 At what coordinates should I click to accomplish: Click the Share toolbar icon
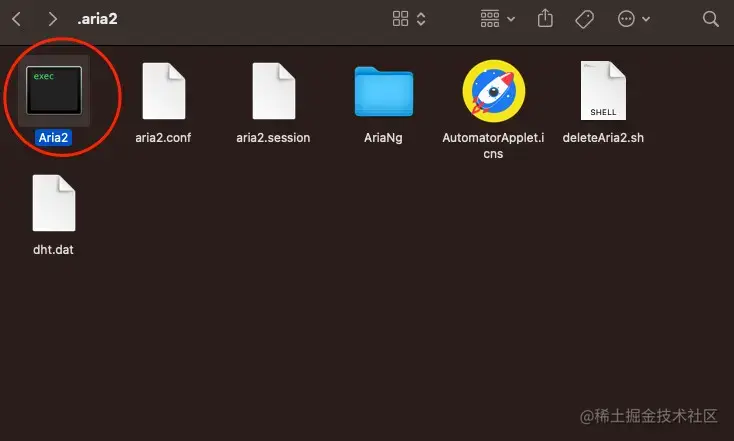point(545,19)
